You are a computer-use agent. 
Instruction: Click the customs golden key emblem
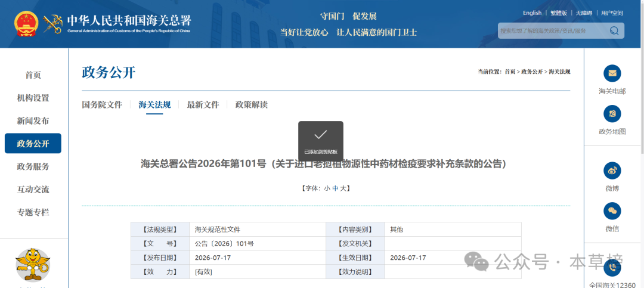click(52, 24)
